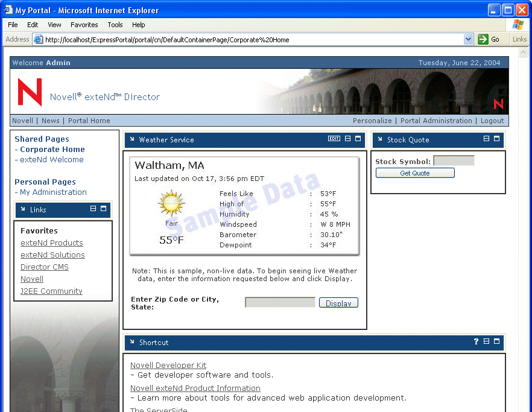
Task: Open the News link
Action: coord(50,121)
